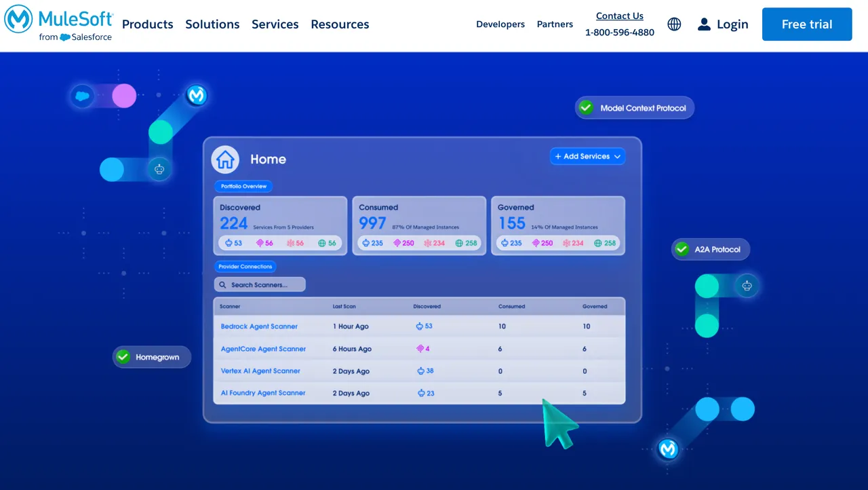Click agent icon in AI Foundry row
The height and width of the screenshot is (490, 868).
(421, 393)
